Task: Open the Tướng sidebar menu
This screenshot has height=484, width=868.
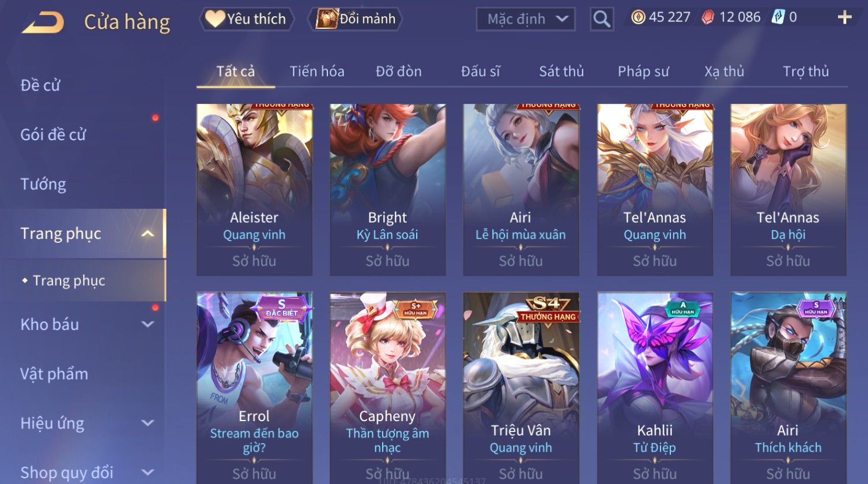Action: coord(43,185)
